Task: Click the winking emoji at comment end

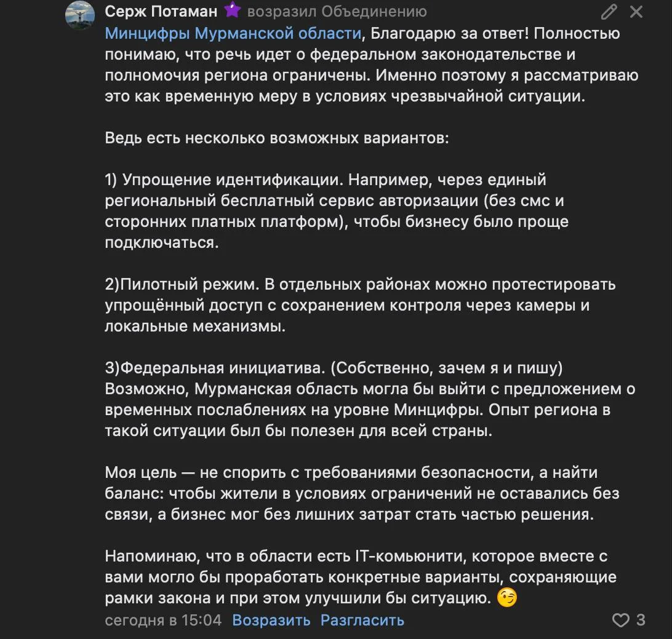Action: 506,598
